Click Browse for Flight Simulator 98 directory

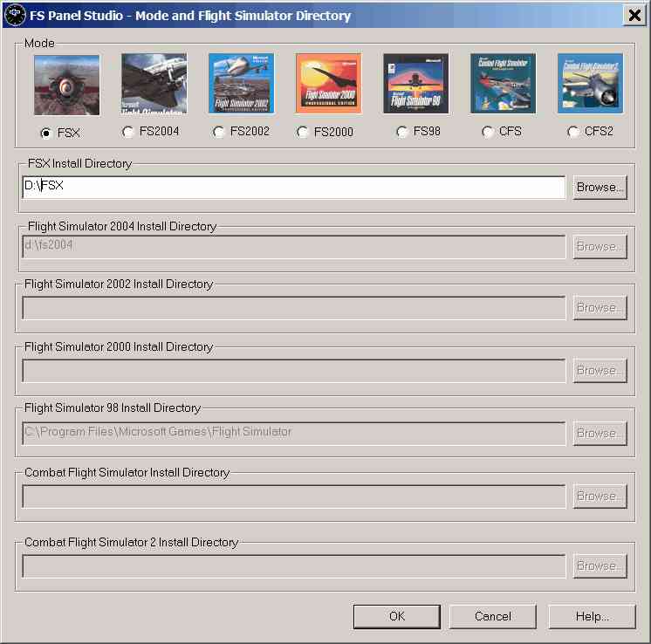(600, 434)
